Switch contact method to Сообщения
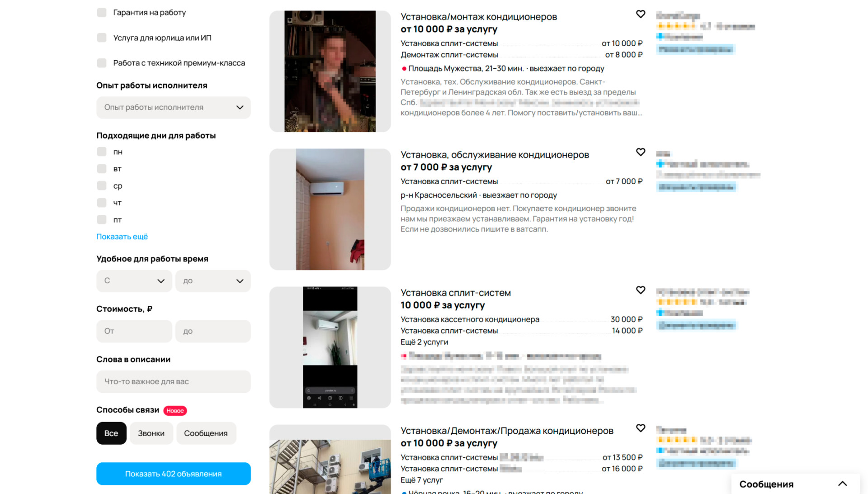This screenshot has width=868, height=494. pos(206,433)
